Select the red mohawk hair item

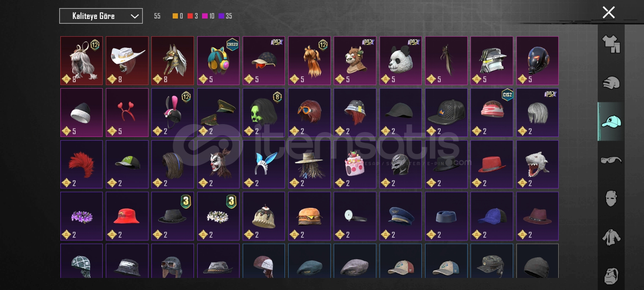[82, 164]
